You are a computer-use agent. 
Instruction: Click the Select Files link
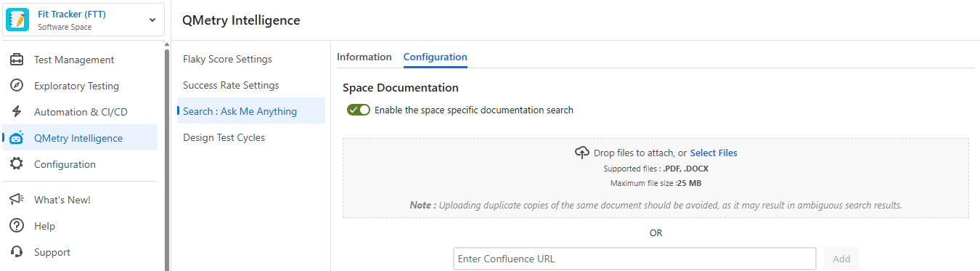[714, 153]
